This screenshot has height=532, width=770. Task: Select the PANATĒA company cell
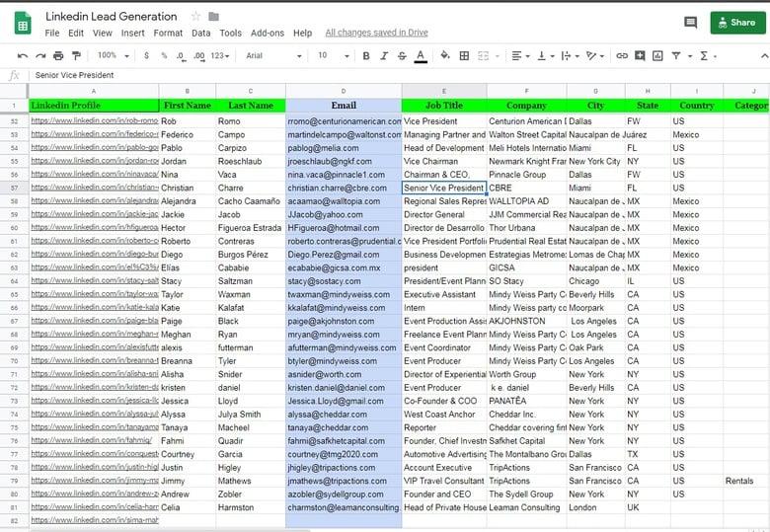526,401
